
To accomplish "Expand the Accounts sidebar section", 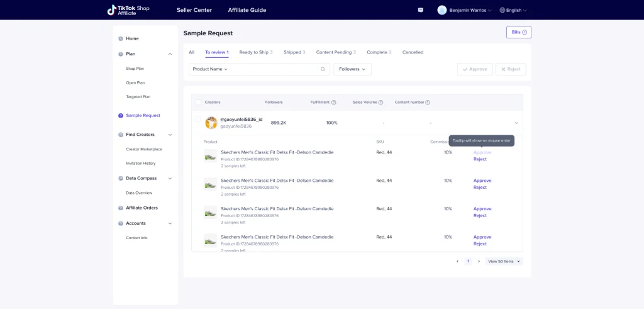I will [170, 223].
